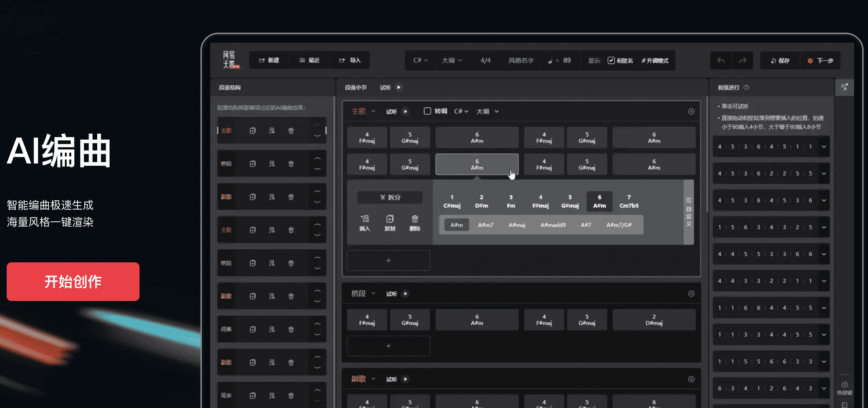Toggle the #升调模式 sharp mode option
868x408 pixels.
(x=655, y=60)
